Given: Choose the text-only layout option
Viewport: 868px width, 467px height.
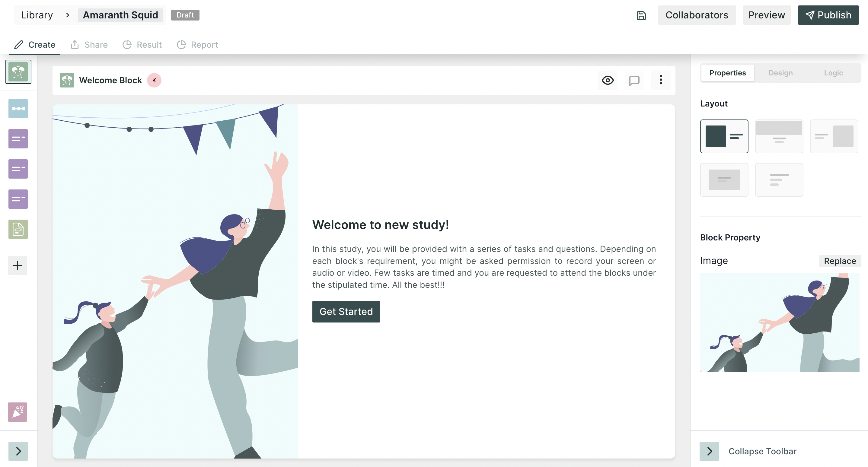Looking at the screenshot, I should [x=779, y=180].
